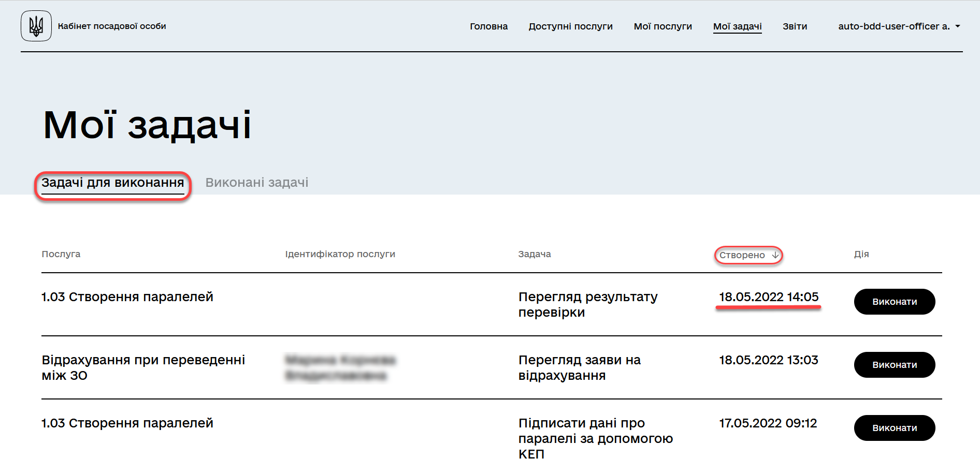Click the Дія column header
The width and height of the screenshot is (980, 459).
(x=861, y=254)
